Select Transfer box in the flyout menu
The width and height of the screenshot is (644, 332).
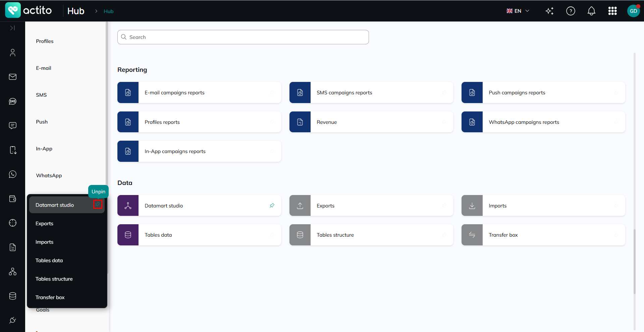point(67,297)
